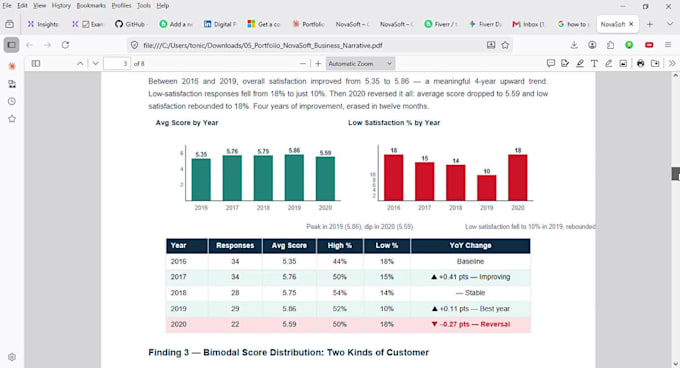Click the '2020' row Reversal cell
Image resolution: width=680 pixels, height=368 pixels.
pyautogui.click(x=471, y=324)
